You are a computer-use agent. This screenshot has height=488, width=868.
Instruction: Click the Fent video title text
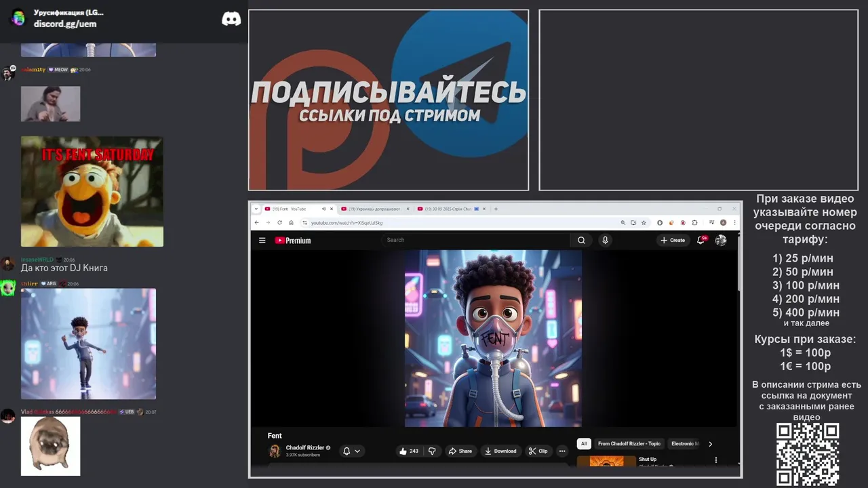275,436
